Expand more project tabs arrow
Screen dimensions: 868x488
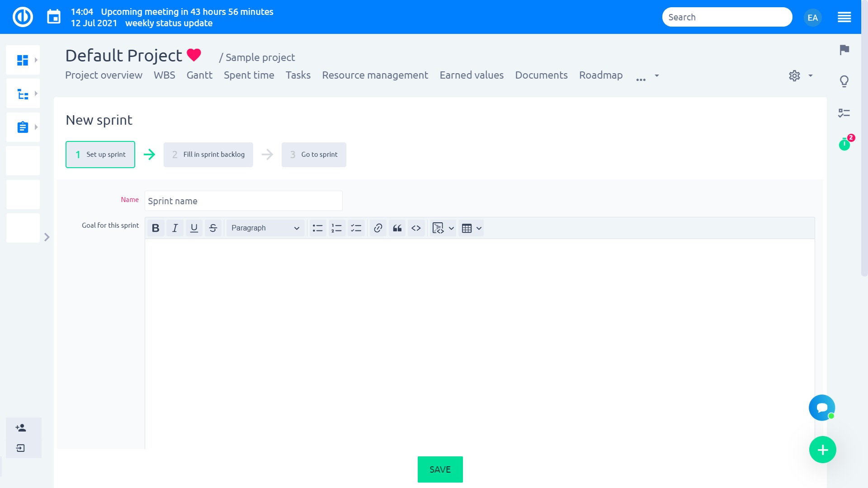(657, 76)
